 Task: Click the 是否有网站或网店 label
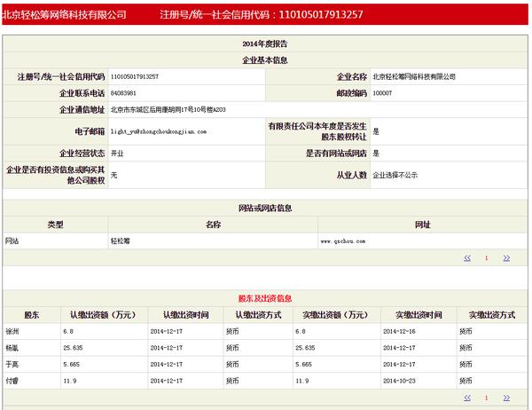[x=336, y=154]
